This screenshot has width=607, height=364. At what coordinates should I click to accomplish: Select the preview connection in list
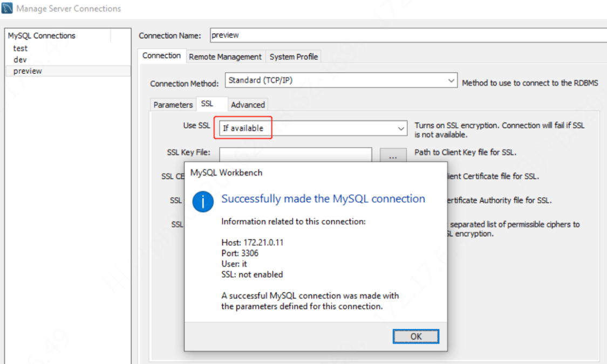pos(68,71)
